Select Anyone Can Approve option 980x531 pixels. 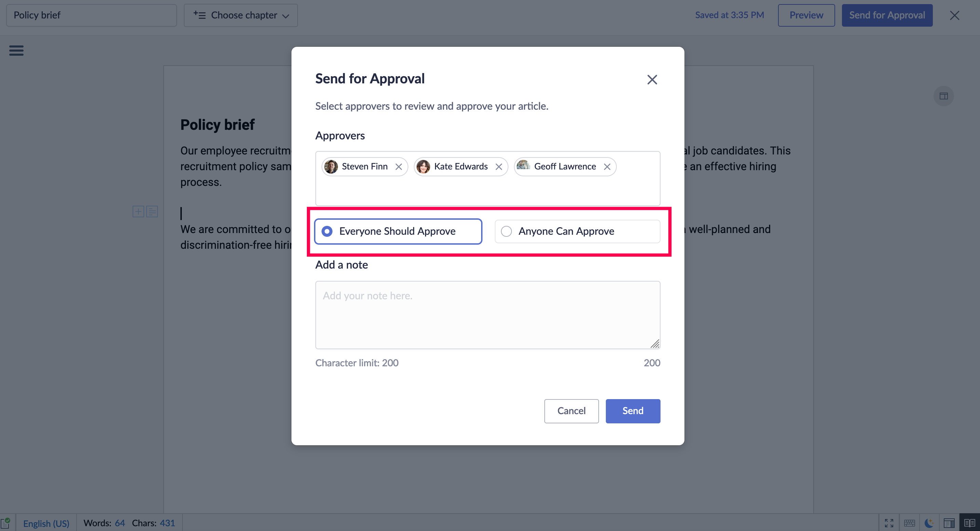(x=506, y=231)
